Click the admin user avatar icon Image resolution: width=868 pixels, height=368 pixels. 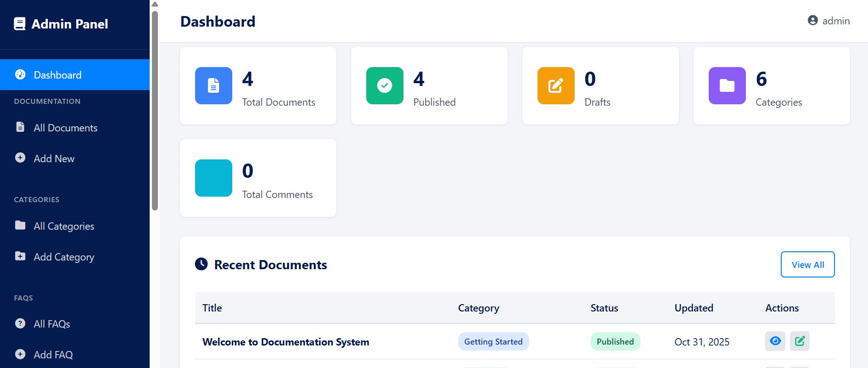tap(812, 21)
